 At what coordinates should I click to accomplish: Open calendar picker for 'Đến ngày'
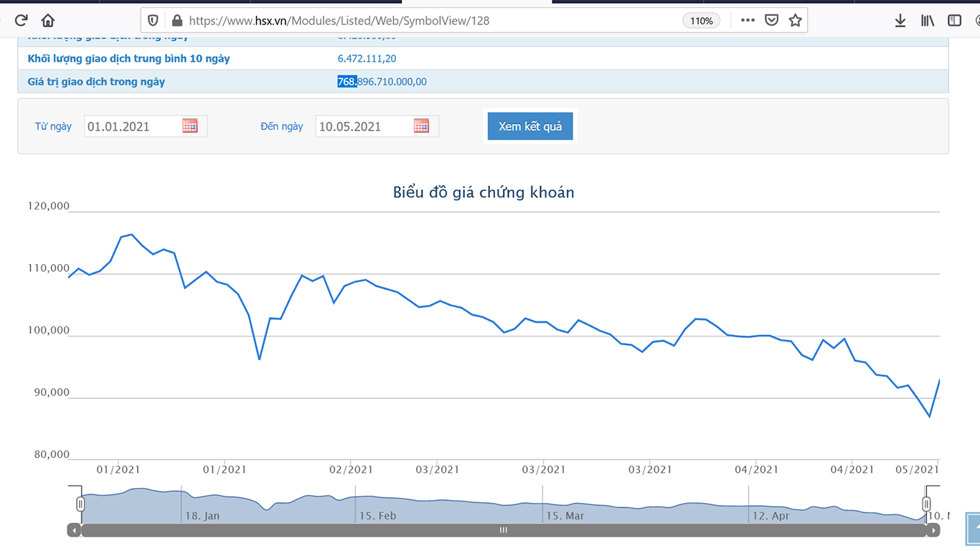click(x=422, y=126)
